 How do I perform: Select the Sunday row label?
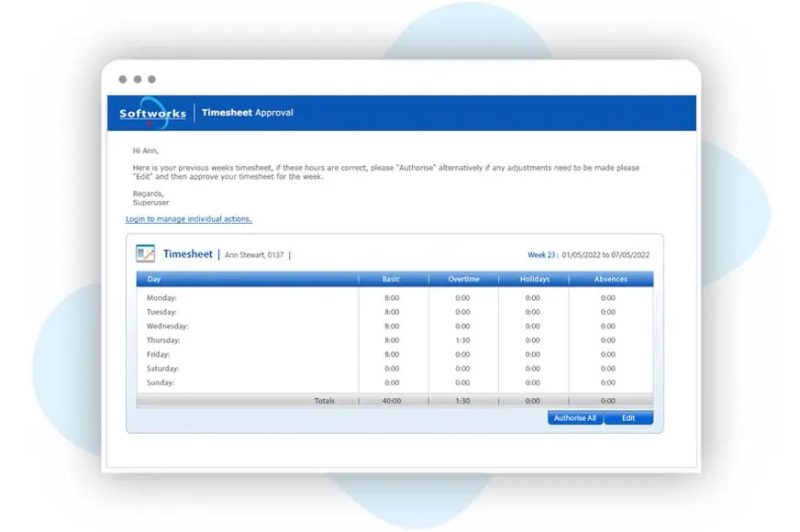[x=161, y=382]
